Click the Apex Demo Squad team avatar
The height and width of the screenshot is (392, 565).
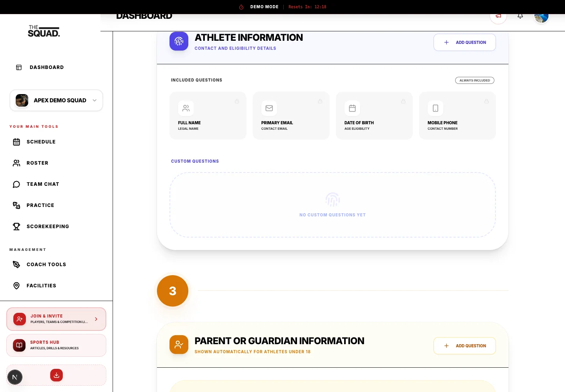22,100
